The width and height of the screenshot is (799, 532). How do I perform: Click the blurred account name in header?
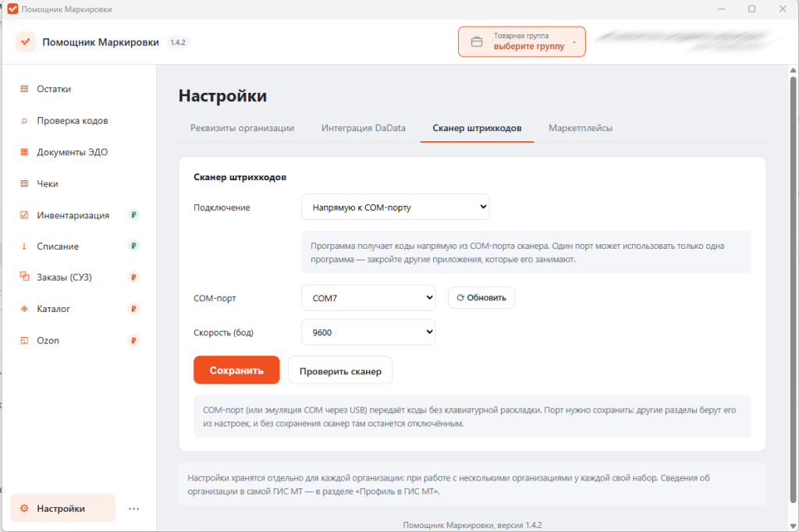click(x=688, y=41)
